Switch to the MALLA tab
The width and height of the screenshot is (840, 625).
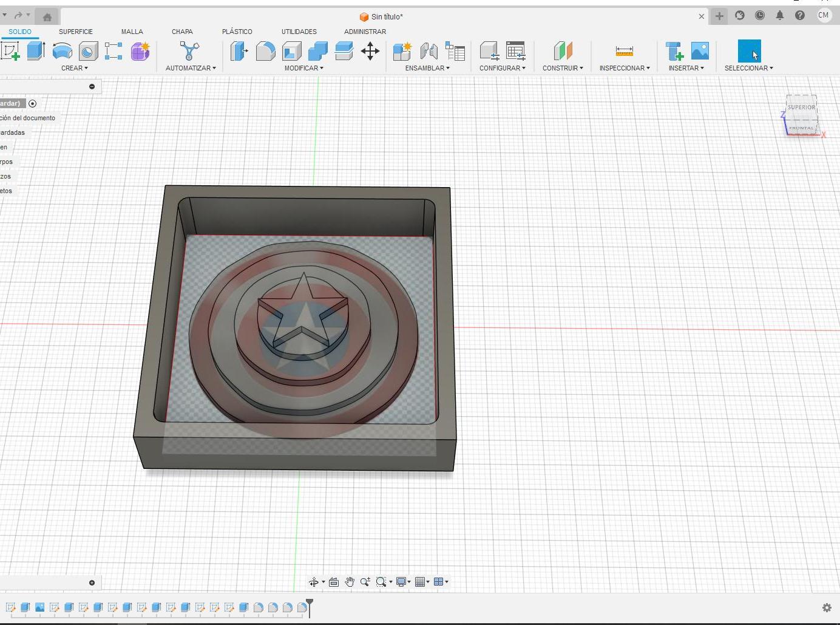(132, 32)
